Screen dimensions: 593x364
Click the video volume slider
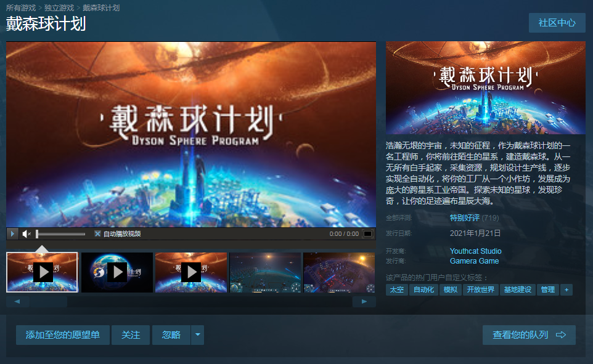(60, 234)
